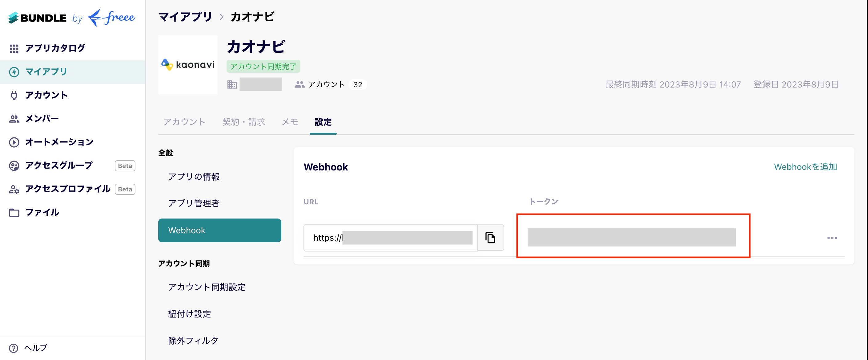Click the account count 32 badge

pos(357,85)
